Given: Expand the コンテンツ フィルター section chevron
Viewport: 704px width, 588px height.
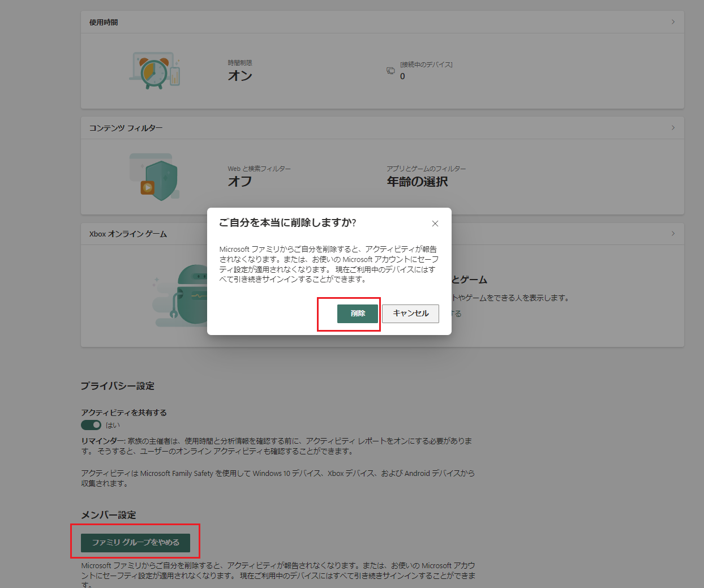Looking at the screenshot, I should pos(673,128).
